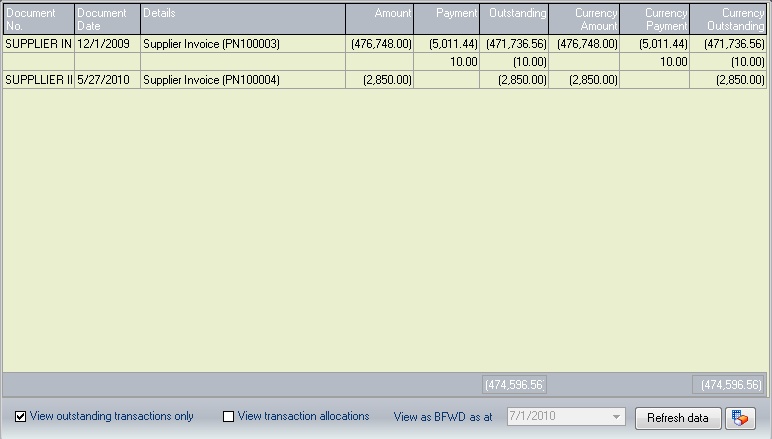
Task: Uncheck View outstanding transactions only
Action: [x=22, y=417]
